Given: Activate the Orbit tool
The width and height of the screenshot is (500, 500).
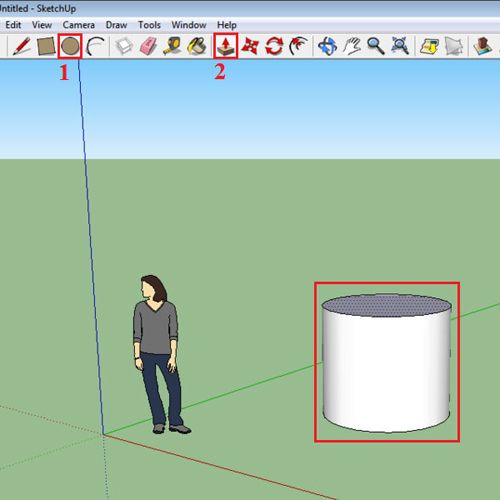Looking at the screenshot, I should pyautogui.click(x=327, y=46).
